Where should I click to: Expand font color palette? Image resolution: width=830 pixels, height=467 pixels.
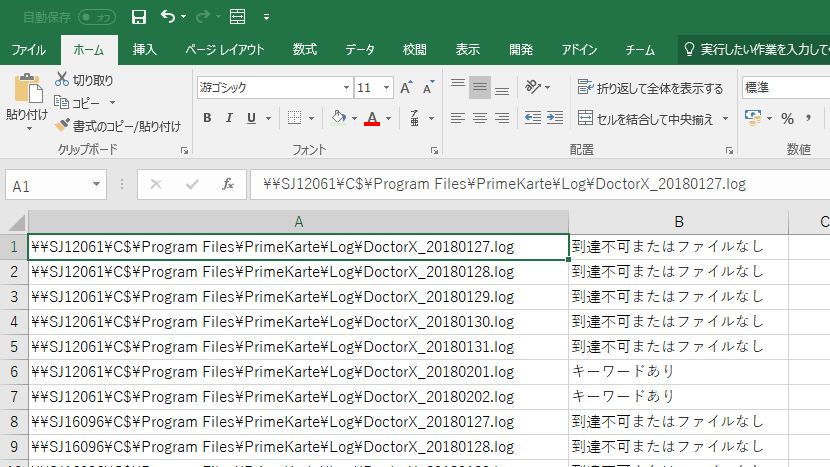[x=389, y=118]
